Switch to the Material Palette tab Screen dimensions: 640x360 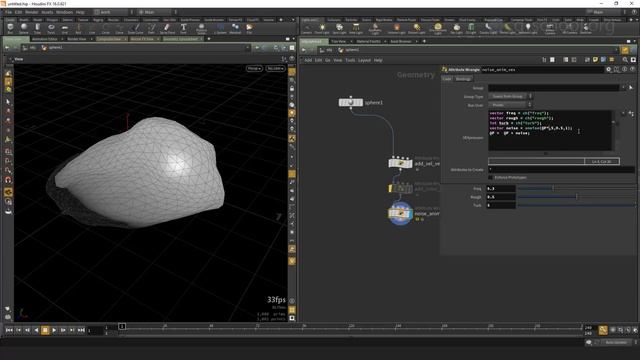[x=369, y=41]
